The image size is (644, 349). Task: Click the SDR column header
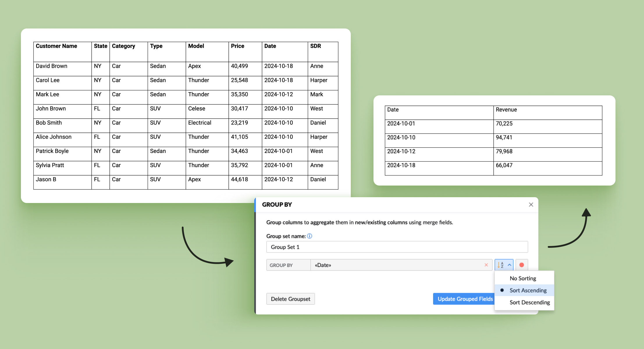coord(323,52)
